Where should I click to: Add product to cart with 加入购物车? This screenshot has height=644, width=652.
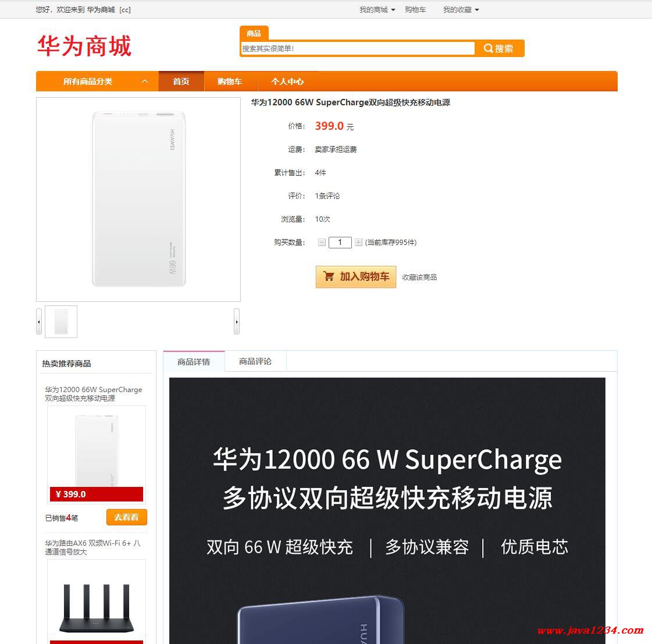tap(356, 277)
